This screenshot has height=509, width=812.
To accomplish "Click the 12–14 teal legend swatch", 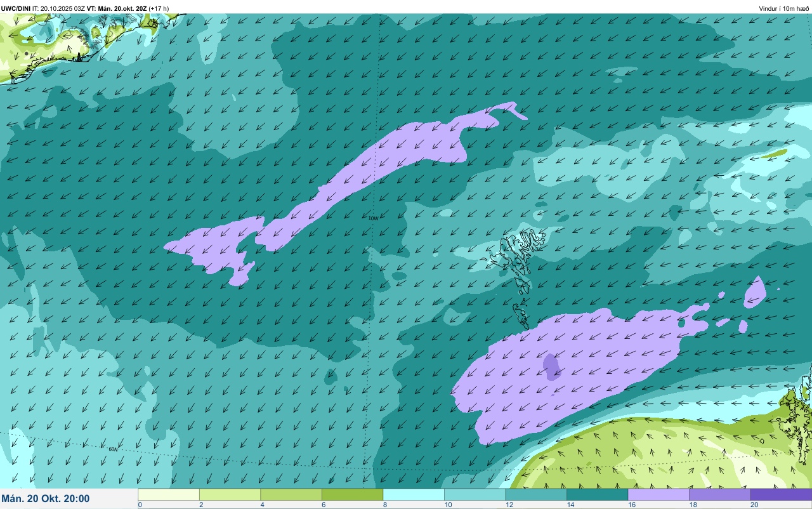I will click(x=536, y=494).
